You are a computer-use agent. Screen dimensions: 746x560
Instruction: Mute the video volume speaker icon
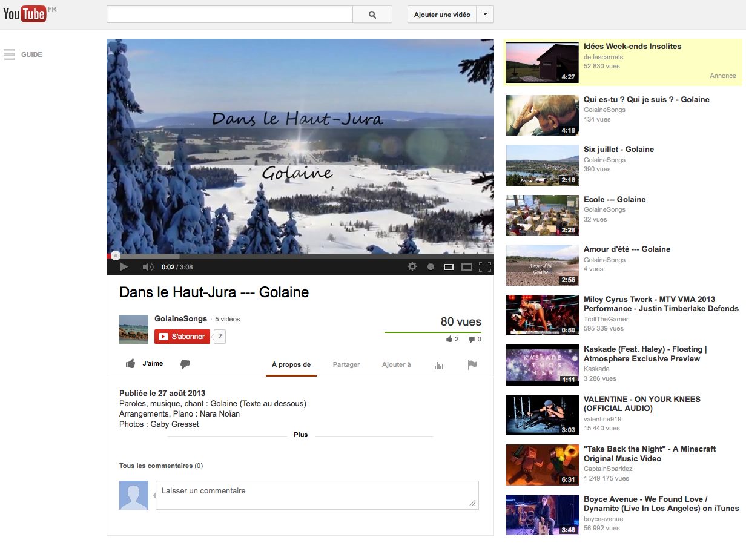pyautogui.click(x=148, y=266)
